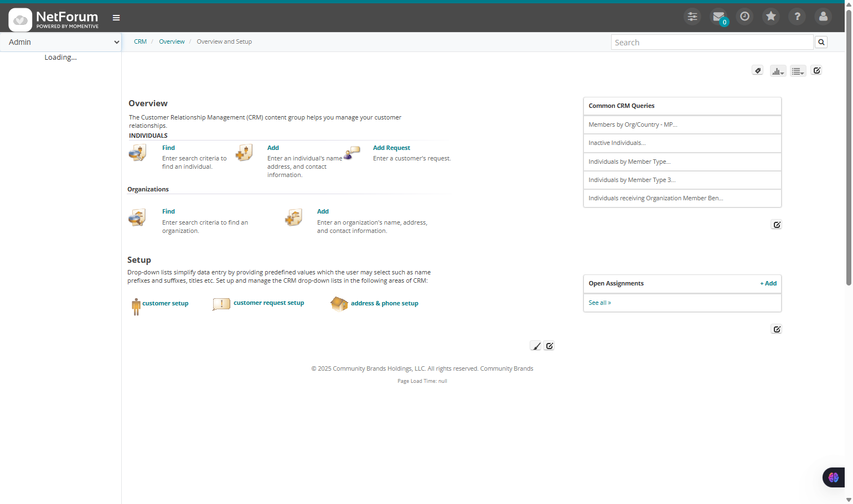Open favorites star icon in header

click(771, 17)
